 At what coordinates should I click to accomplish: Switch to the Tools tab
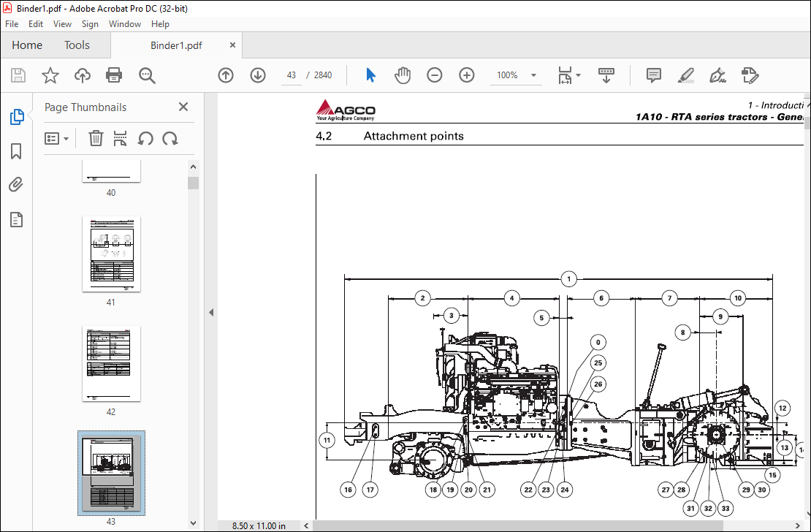click(77, 45)
